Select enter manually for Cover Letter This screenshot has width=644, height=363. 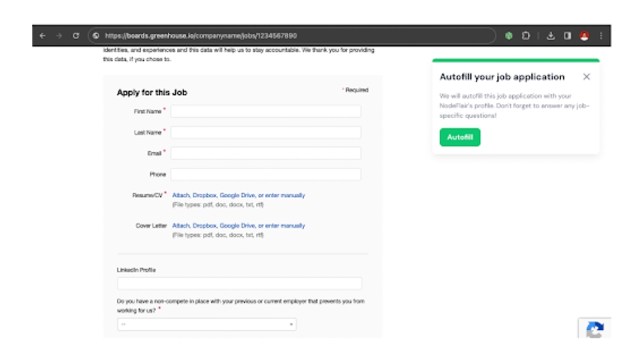pyautogui.click(x=285, y=226)
